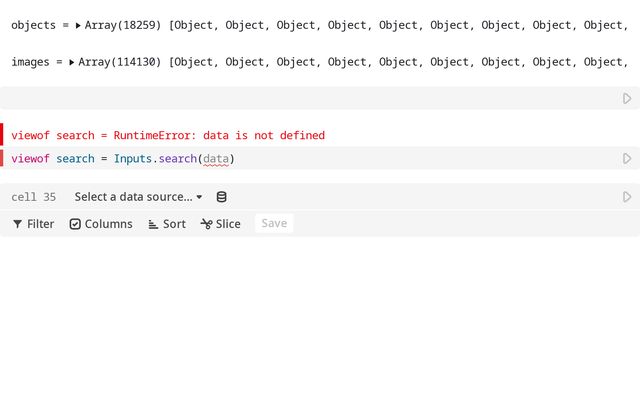Open the Filter menu item

click(x=33, y=224)
